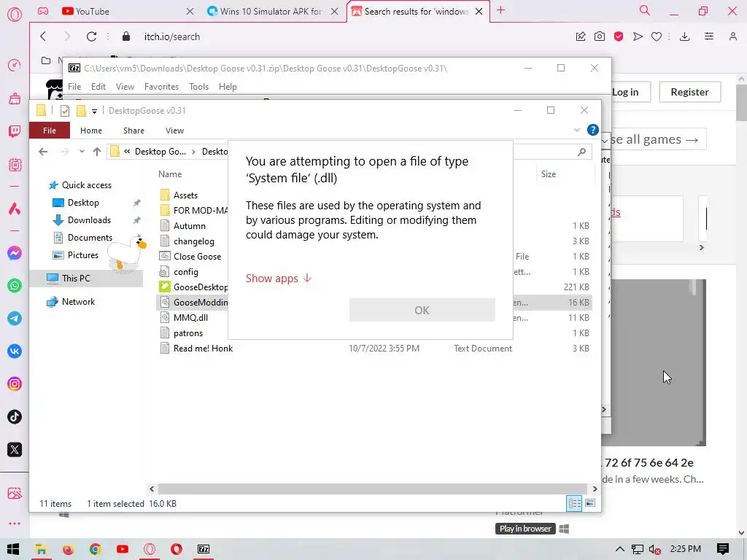Image resolution: width=747 pixels, height=560 pixels.
Task: Open Windows Start button
Action: (x=13, y=549)
